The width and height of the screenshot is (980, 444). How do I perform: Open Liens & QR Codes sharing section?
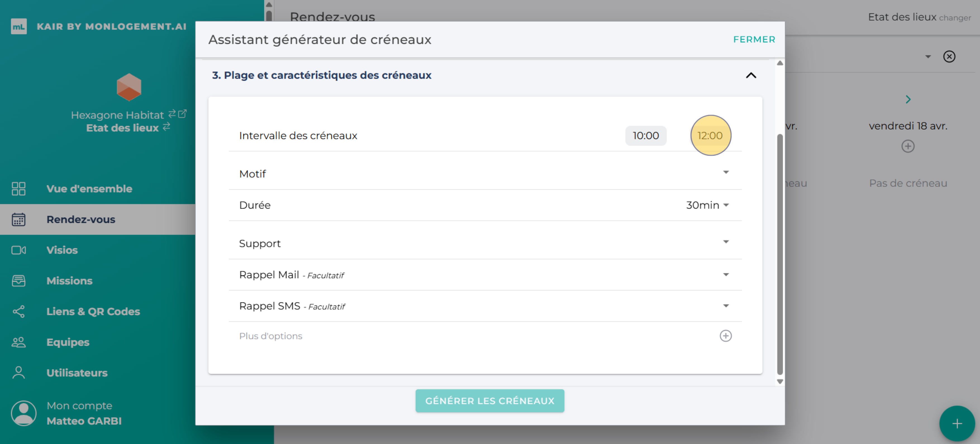point(93,312)
